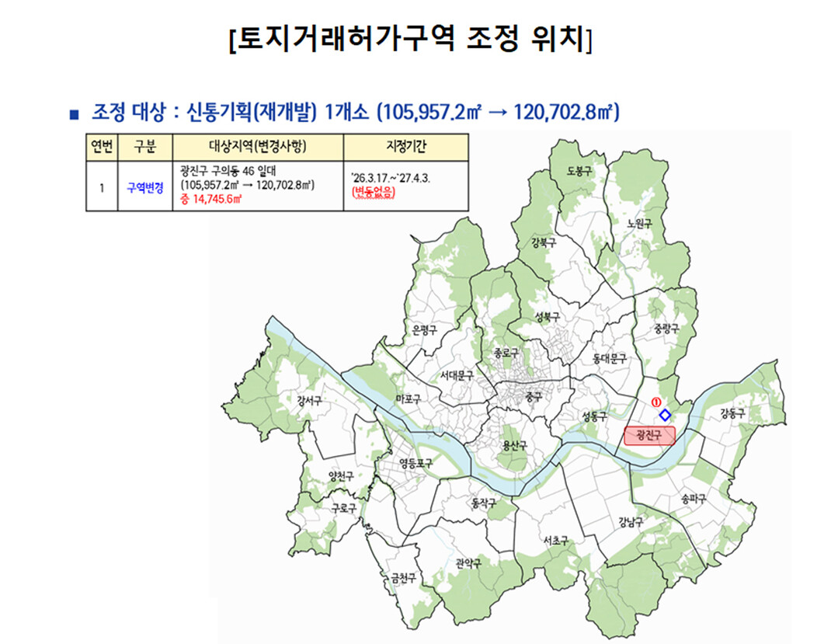Click the 강남구 label on the map
This screenshot has height=644, width=838.
point(631,522)
